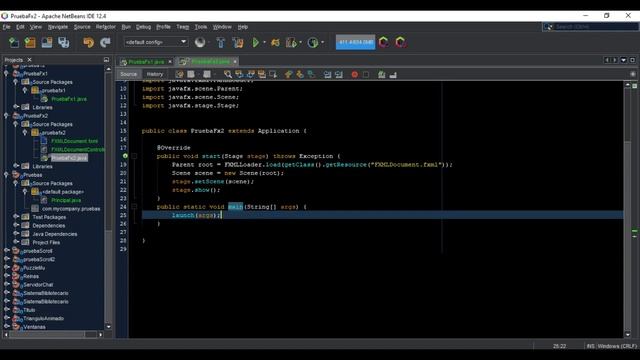Collapse the PruebaFx2 project node
Screen dimensions: 640x360
point(7,116)
